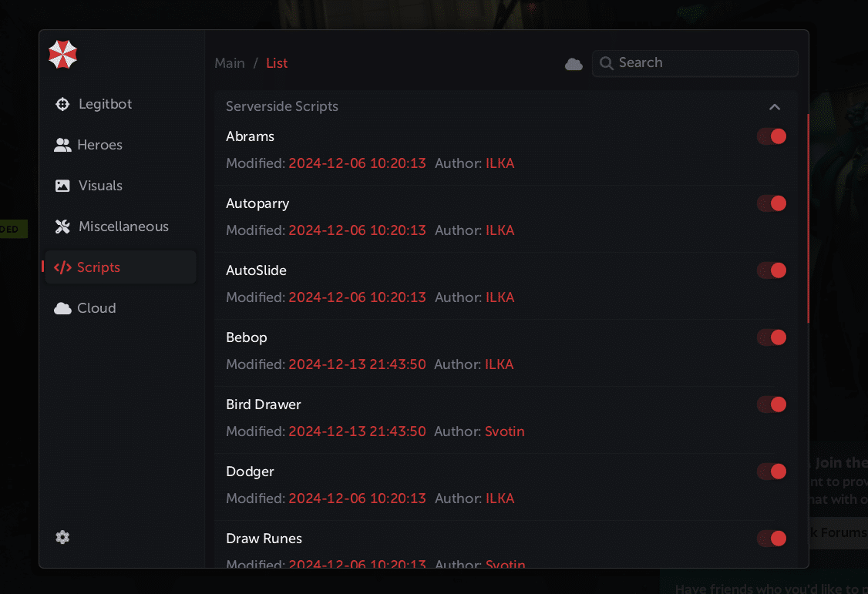Image resolution: width=868 pixels, height=594 pixels.
Task: Click the Main breadcrumb link
Action: pyautogui.click(x=230, y=63)
